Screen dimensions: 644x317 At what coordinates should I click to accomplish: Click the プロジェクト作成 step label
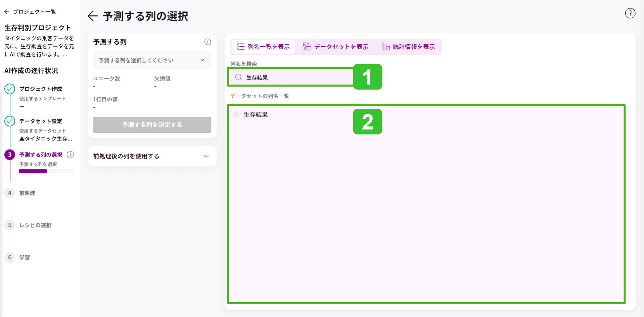[x=41, y=89]
